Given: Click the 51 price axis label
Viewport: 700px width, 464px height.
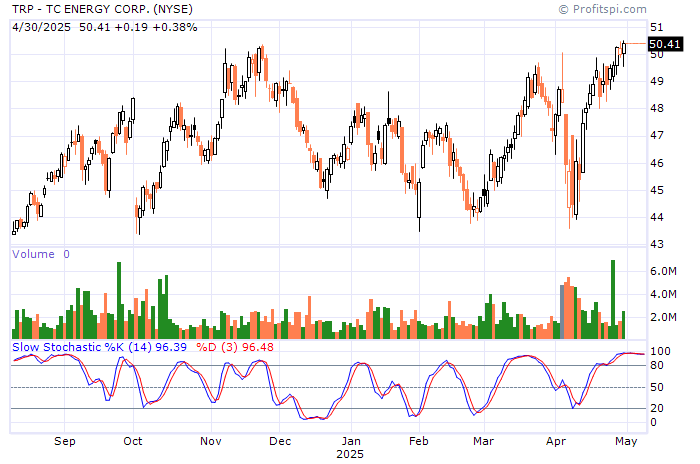Looking at the screenshot, I should pyautogui.click(x=656, y=27).
